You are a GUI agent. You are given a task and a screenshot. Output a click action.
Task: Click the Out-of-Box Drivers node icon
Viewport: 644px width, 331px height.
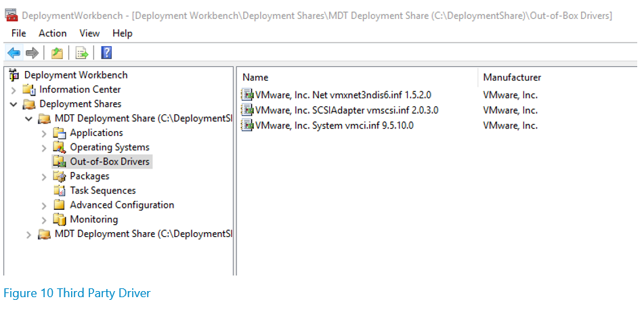click(x=59, y=162)
